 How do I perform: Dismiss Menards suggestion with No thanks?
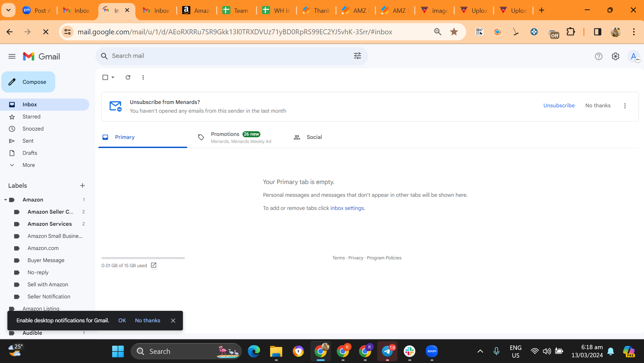point(598,105)
